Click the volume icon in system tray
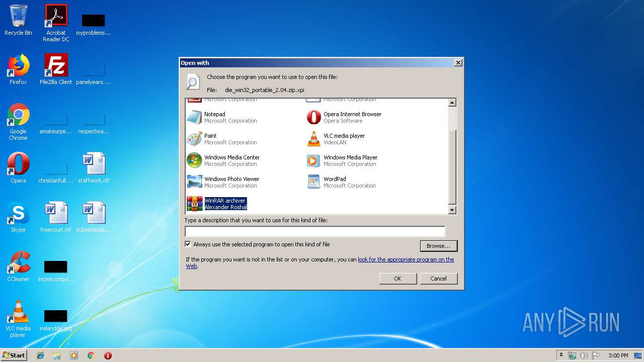 tap(584, 355)
